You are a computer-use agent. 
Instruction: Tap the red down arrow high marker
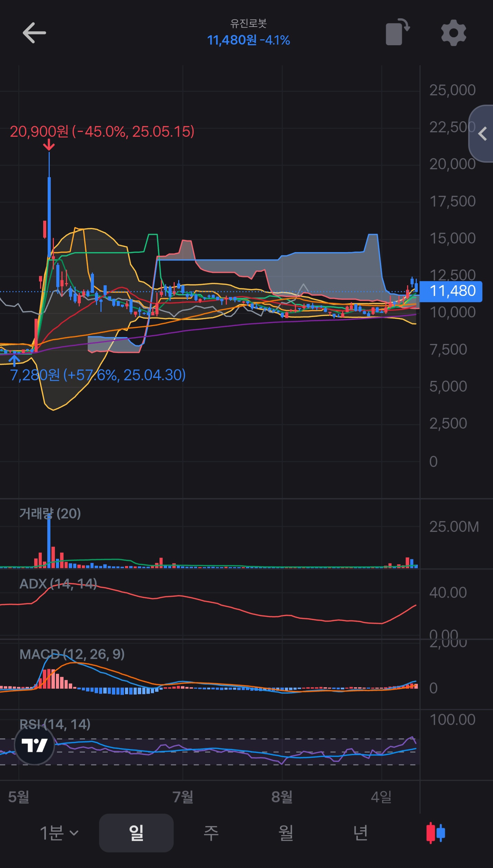pyautogui.click(x=49, y=145)
